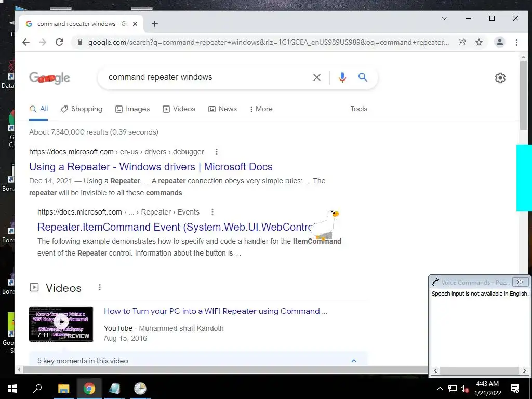This screenshot has height=399, width=532.
Task: Click the About 7,340,000 results text
Action: click(x=94, y=132)
